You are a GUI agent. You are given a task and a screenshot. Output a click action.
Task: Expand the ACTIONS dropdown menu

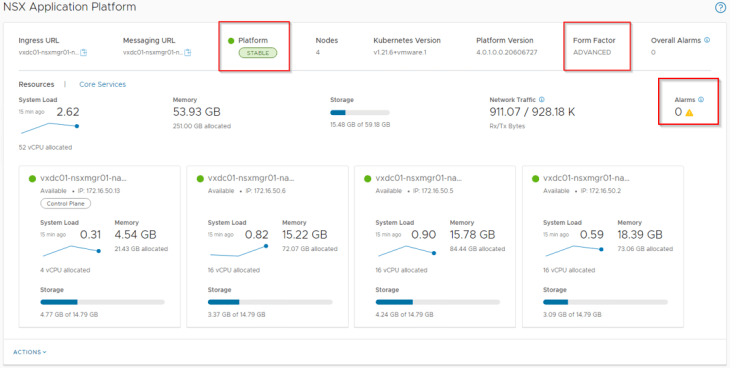[x=30, y=352]
